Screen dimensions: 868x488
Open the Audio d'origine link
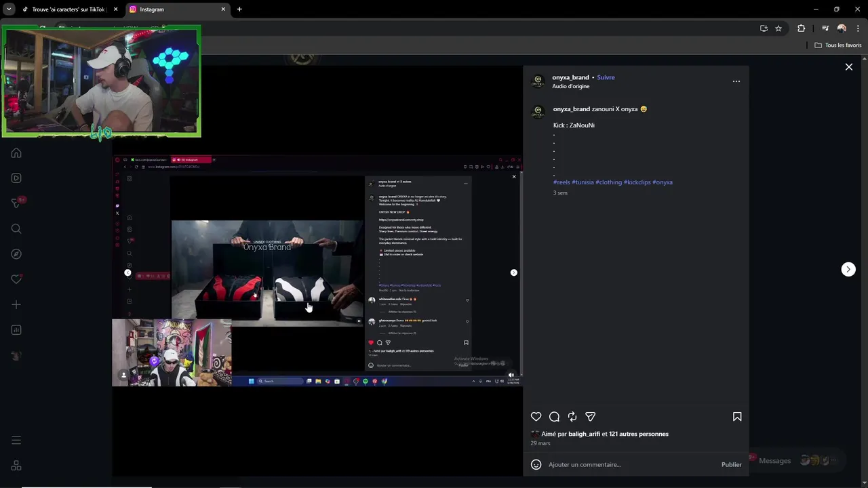tap(570, 86)
